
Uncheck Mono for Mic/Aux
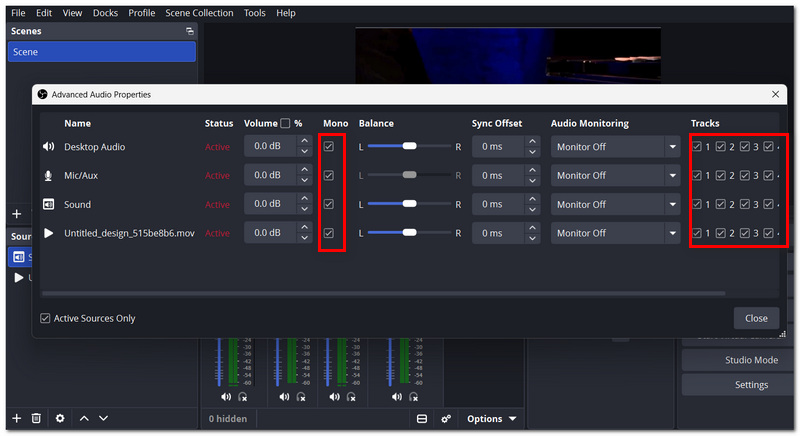click(x=329, y=175)
